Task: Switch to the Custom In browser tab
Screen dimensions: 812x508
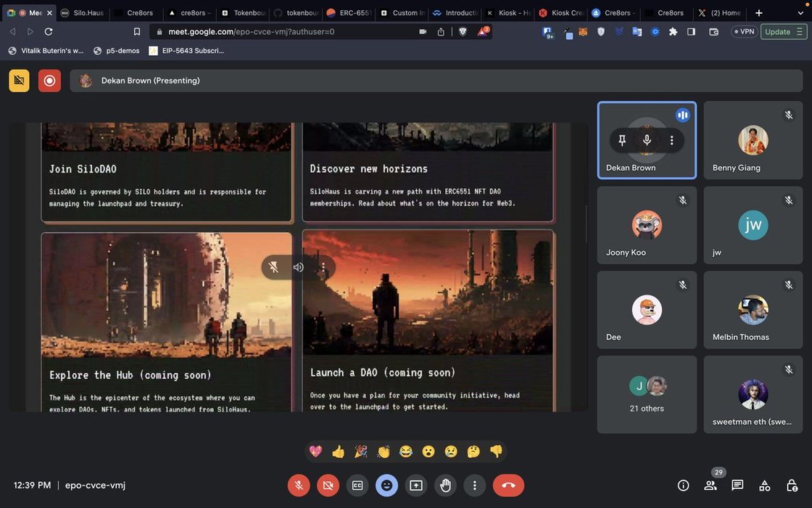Action: pos(402,13)
